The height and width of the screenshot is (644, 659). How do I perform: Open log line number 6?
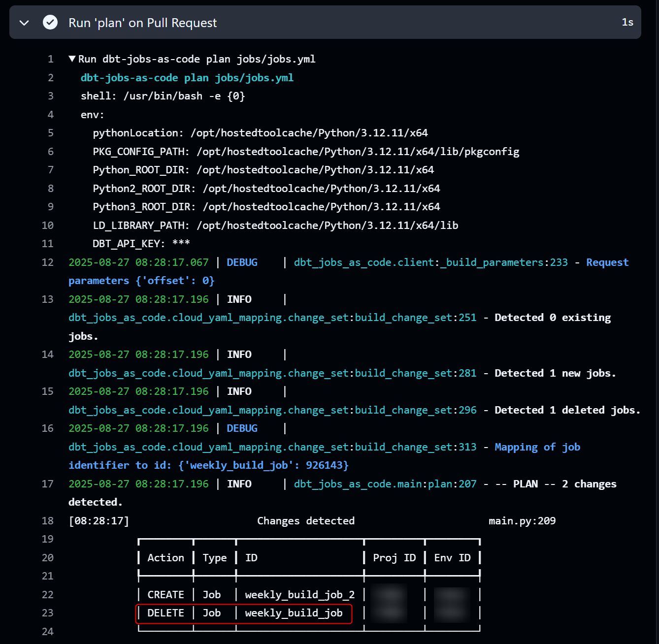coord(50,152)
